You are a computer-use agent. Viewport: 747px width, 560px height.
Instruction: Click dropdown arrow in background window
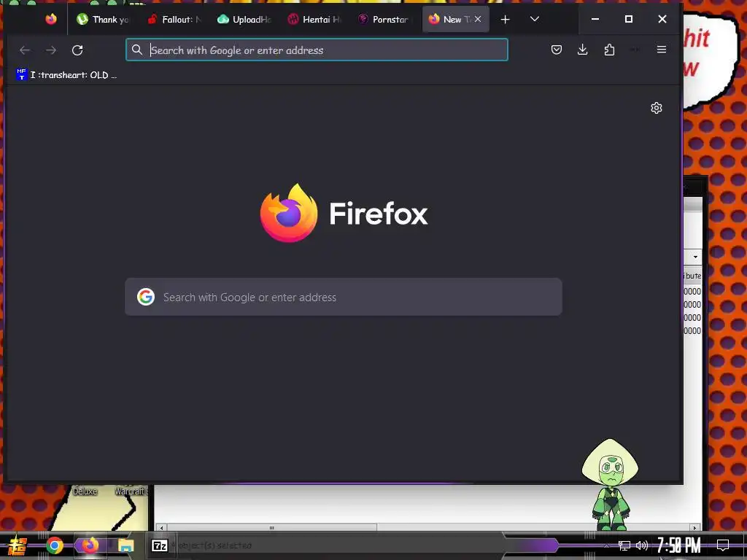tap(695, 257)
